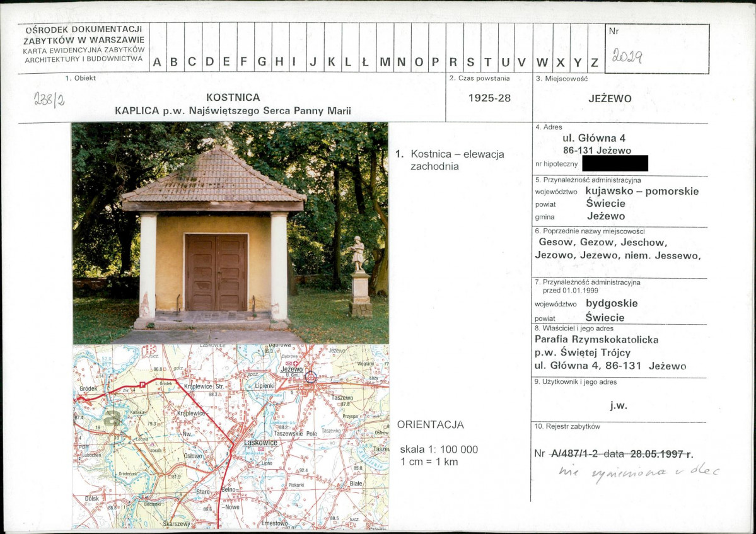The width and height of the screenshot is (756, 534).
Task: Click the 'Skarszewy' label on the map
Action: pyautogui.click(x=177, y=524)
